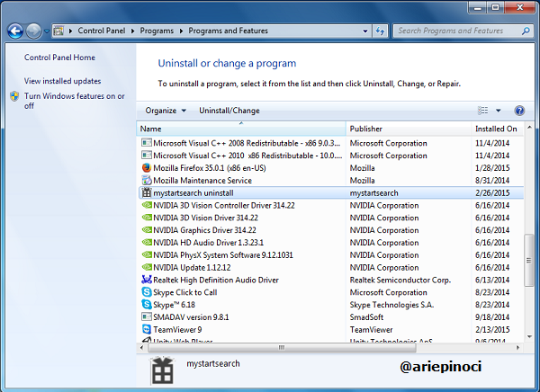The height and width of the screenshot is (392, 540).
Task: Select NVIDIA Graphics Driver 314.22 icon
Action: coord(147,230)
